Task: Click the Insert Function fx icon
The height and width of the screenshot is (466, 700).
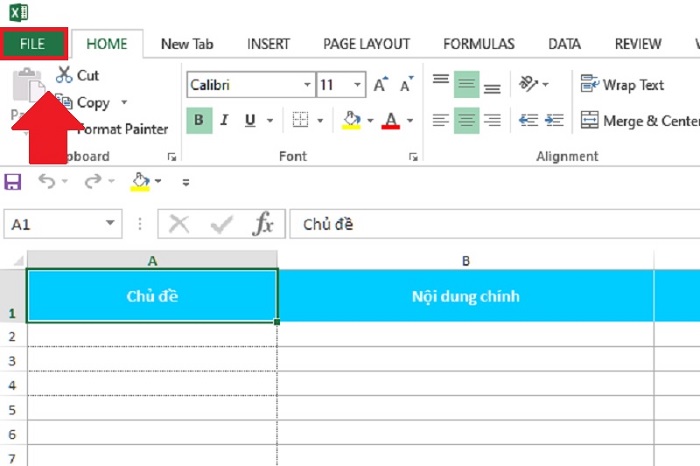Action: pos(263,224)
